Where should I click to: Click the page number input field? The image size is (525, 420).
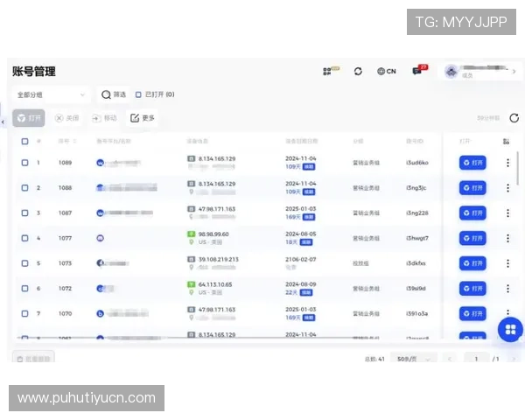pos(476,359)
